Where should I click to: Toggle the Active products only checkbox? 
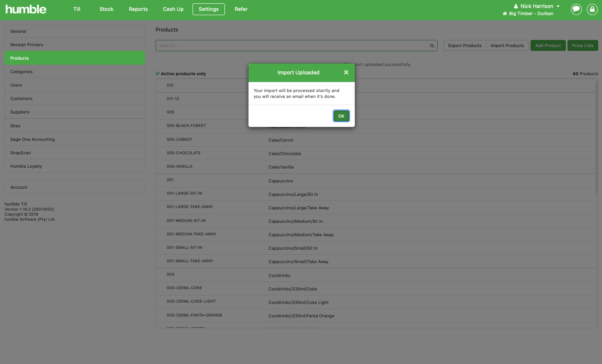pyautogui.click(x=157, y=73)
